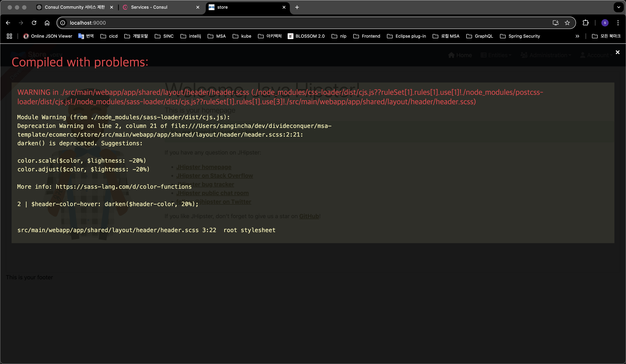Viewport: 626px width, 364px height.
Task: Switch to the Consul Community tab
Action: click(x=74, y=7)
